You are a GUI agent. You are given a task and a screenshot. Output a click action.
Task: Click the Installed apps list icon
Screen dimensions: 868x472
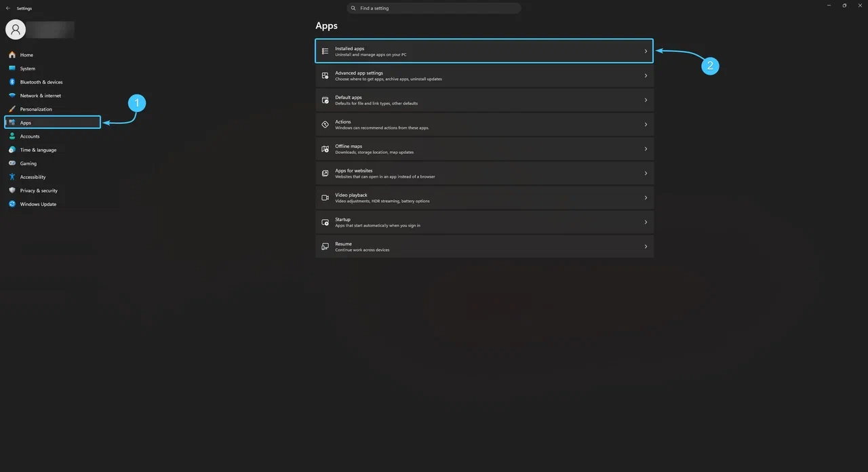pyautogui.click(x=325, y=52)
